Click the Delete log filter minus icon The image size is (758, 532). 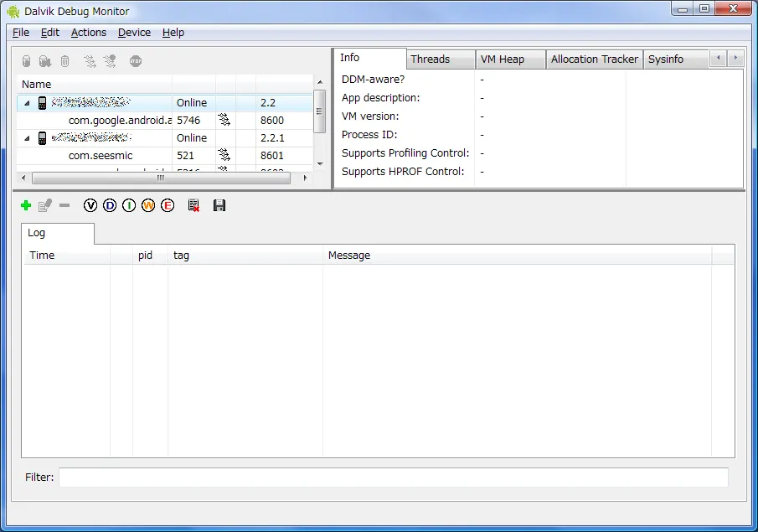tap(64, 205)
